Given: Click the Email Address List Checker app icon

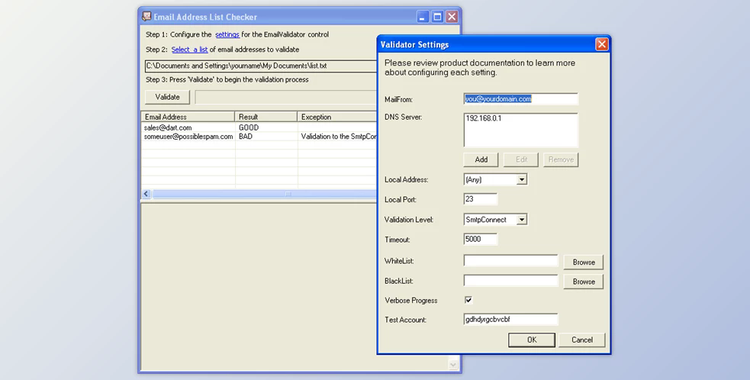Looking at the screenshot, I should point(147,17).
